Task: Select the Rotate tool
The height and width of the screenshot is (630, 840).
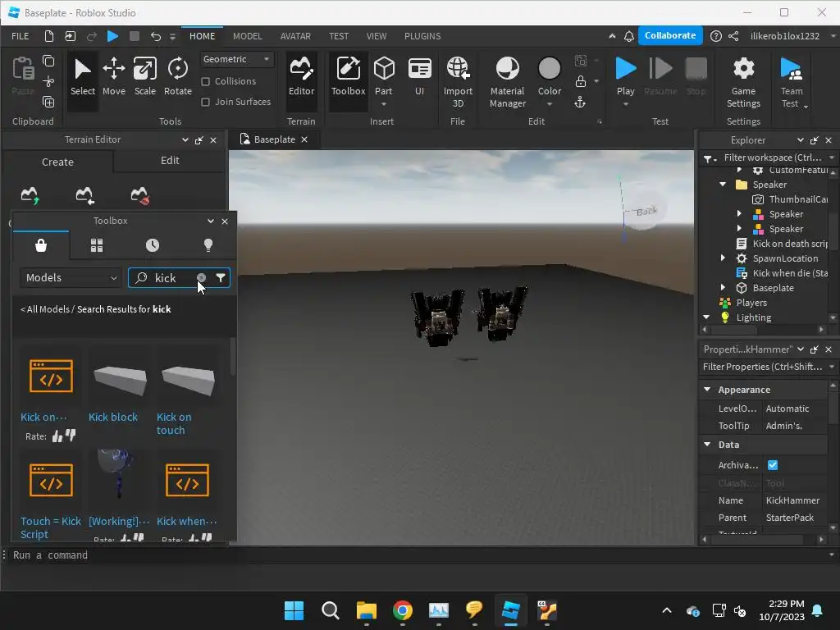Action: coord(178,76)
